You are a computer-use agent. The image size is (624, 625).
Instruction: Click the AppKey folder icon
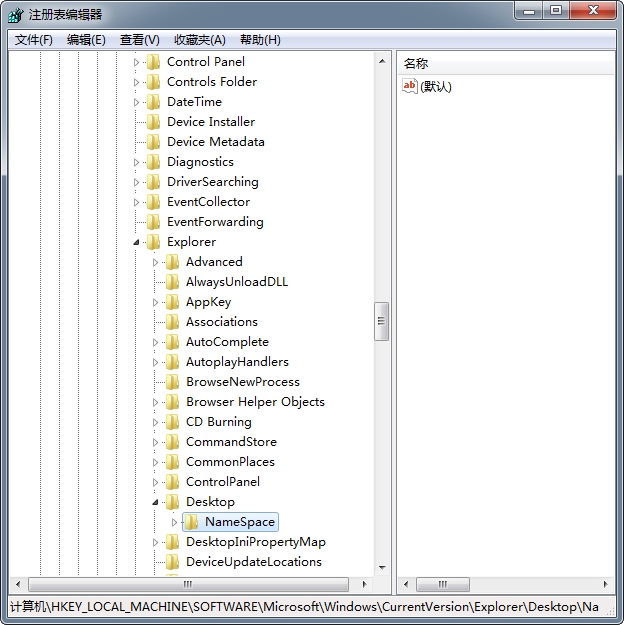coord(173,302)
